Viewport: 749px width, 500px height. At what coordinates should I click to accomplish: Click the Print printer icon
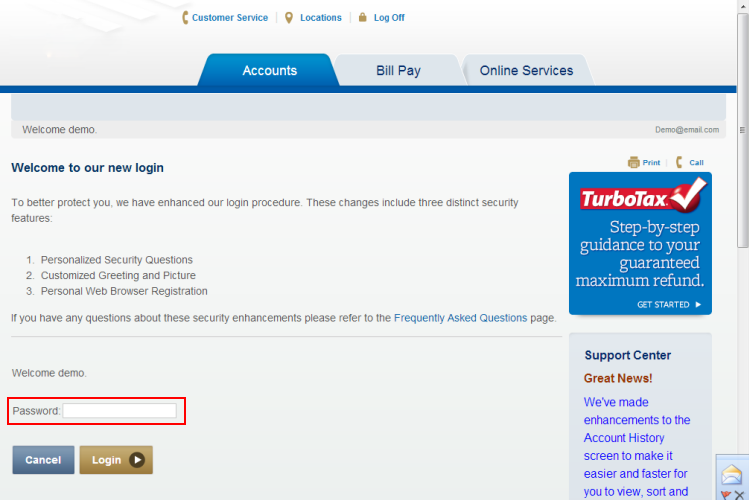633,162
